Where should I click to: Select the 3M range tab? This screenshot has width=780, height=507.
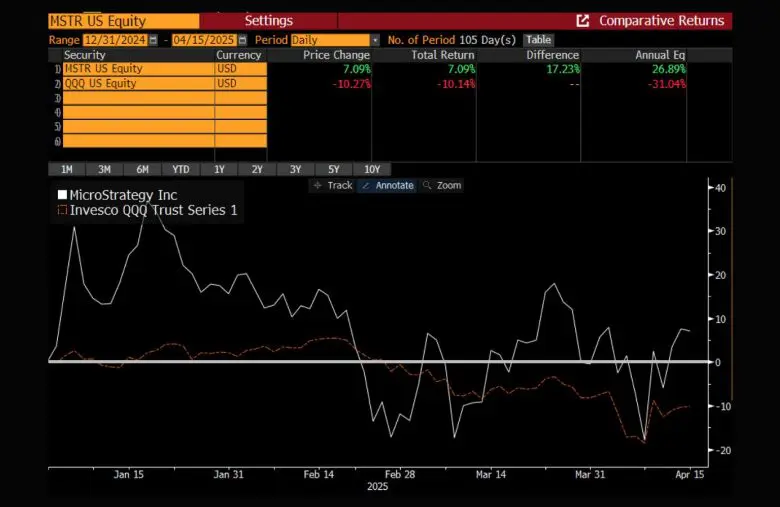(x=104, y=169)
